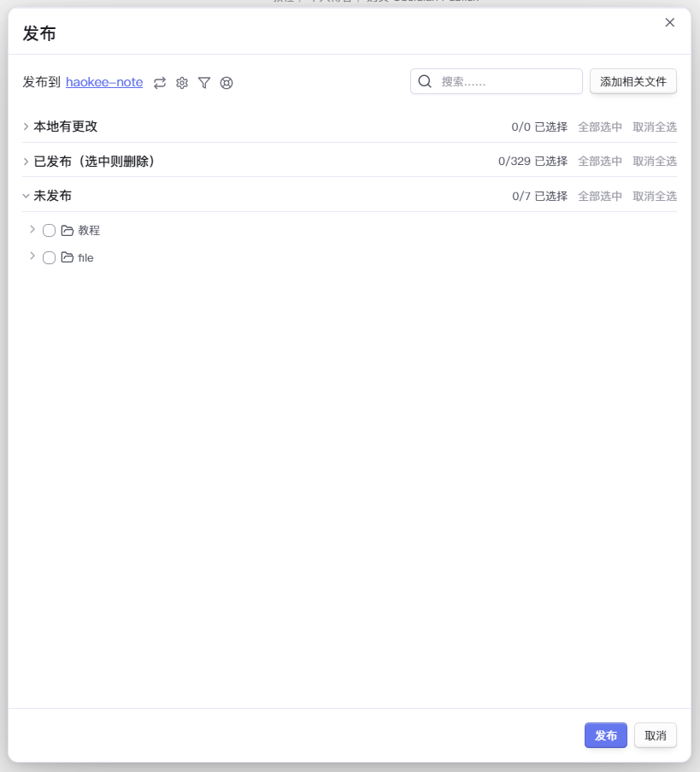Open publish site settings gear icon
Image resolution: width=700 pixels, height=772 pixels.
[x=182, y=83]
